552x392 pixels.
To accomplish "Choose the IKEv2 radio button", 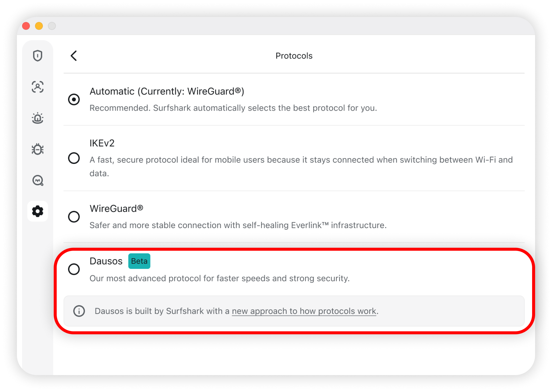I will pyautogui.click(x=74, y=158).
